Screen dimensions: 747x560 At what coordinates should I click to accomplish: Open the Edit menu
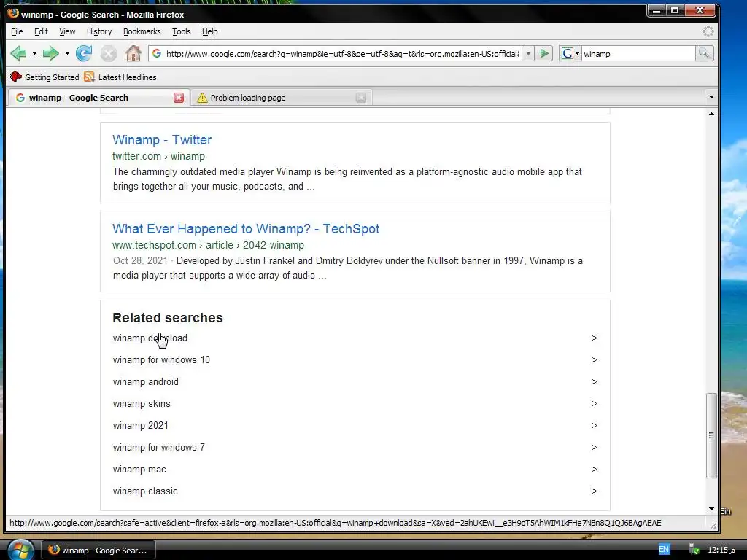tap(41, 31)
